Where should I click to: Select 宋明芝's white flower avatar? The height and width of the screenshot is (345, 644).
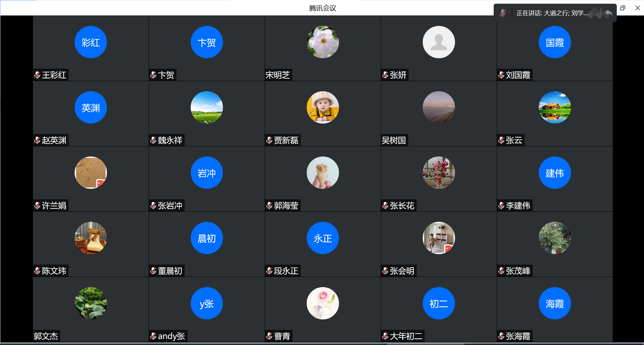click(323, 42)
